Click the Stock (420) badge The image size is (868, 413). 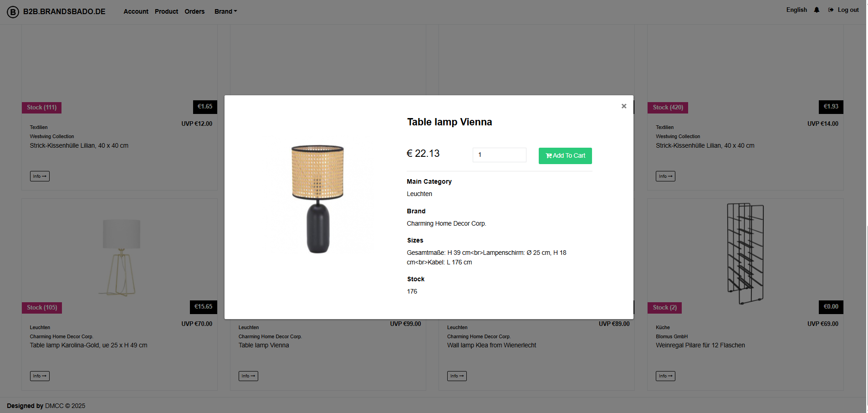(667, 108)
